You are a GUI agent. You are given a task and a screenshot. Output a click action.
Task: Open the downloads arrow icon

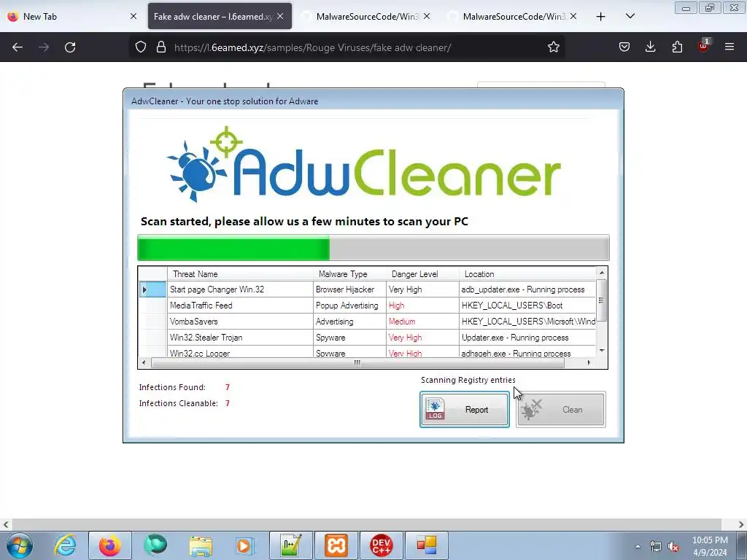(650, 47)
